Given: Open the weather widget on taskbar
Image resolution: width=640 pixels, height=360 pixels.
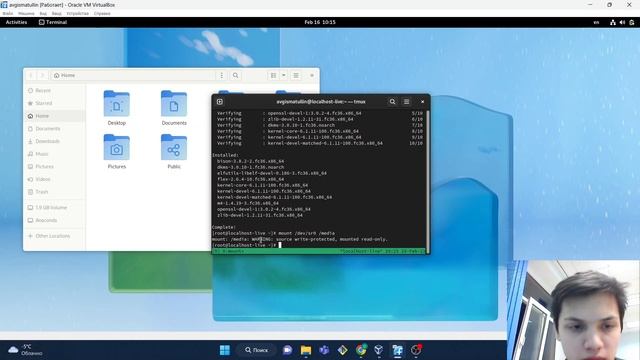Looking at the screenshot, I should point(25,350).
